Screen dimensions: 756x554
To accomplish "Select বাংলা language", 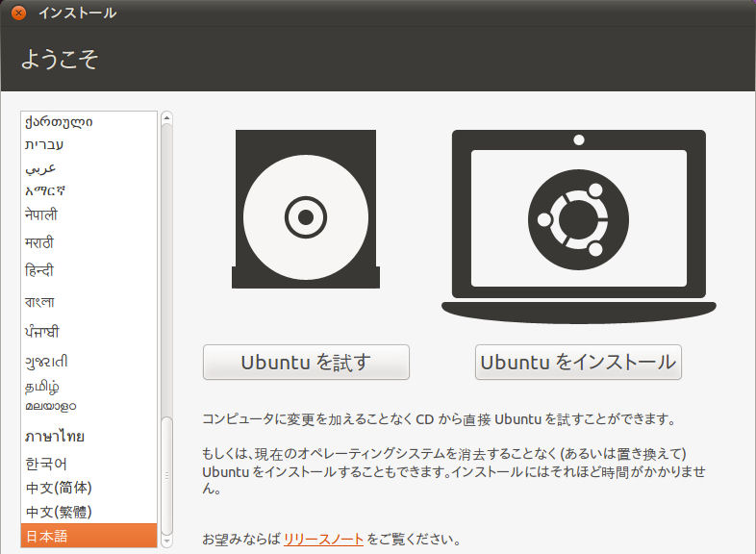I will [x=88, y=302].
